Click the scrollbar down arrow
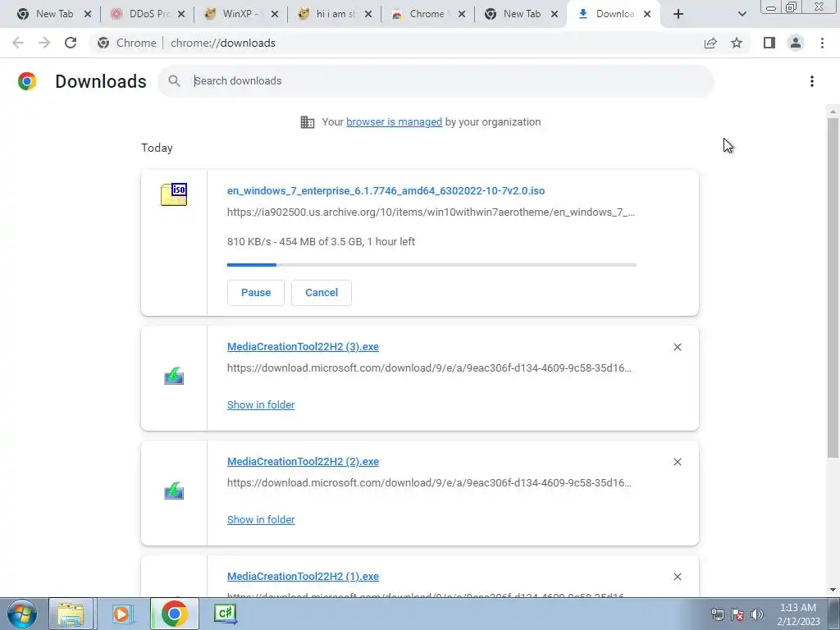 tap(832, 590)
